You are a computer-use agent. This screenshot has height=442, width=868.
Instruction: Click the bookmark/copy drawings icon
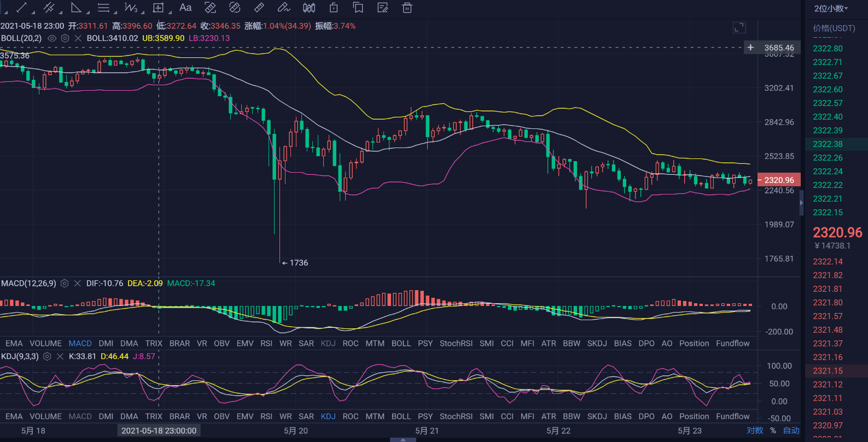click(x=358, y=8)
